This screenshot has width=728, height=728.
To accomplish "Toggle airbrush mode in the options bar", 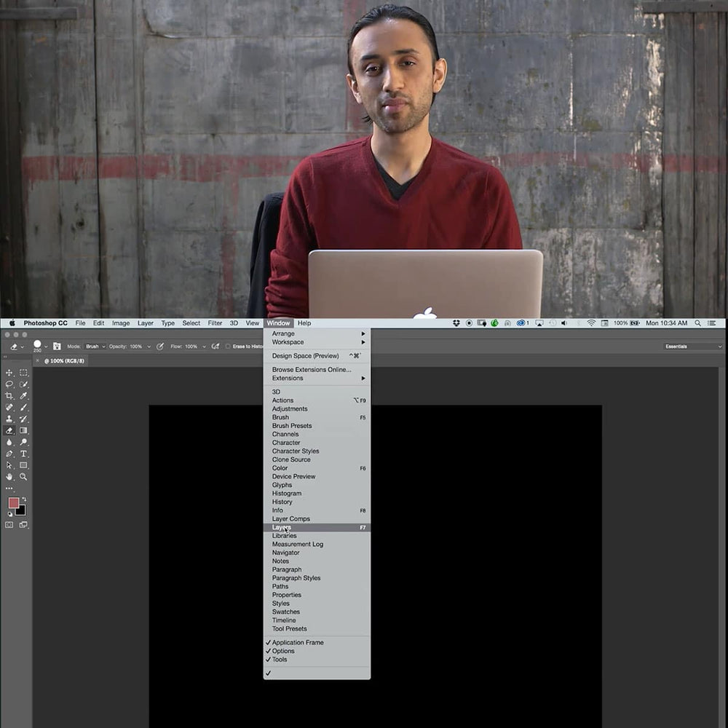I will 216,347.
